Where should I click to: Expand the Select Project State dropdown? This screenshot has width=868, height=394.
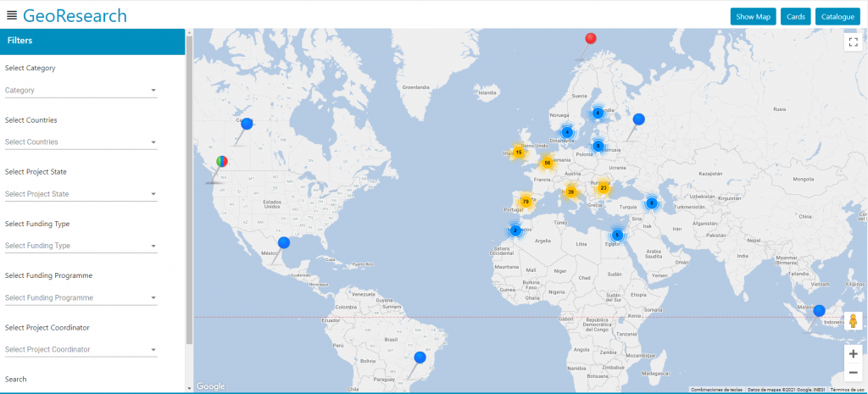81,194
